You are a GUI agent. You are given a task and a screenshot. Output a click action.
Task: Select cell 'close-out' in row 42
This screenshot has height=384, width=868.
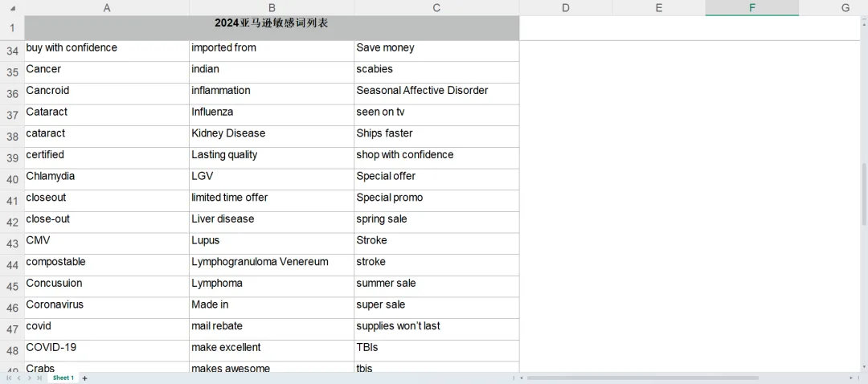[x=107, y=223]
